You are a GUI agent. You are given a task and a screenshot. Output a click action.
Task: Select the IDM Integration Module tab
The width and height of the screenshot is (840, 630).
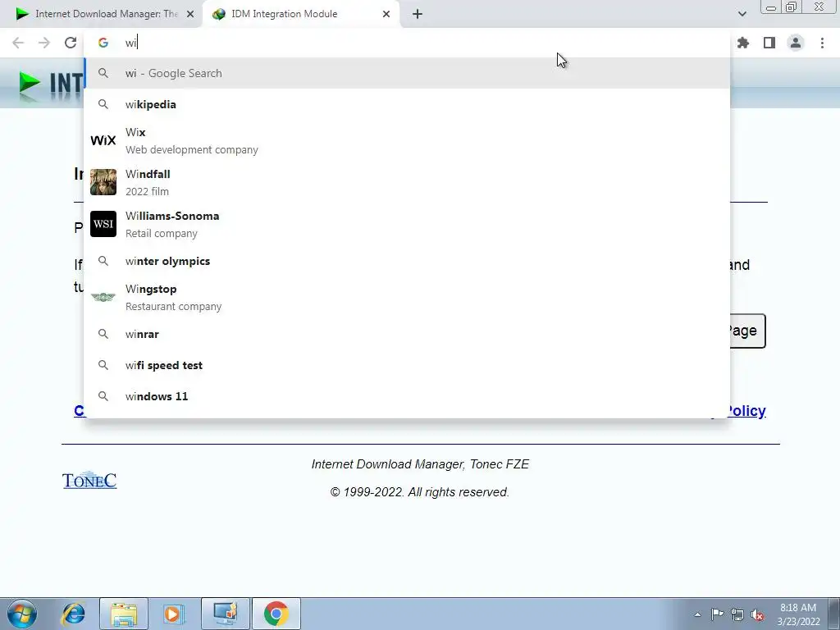coord(300,14)
